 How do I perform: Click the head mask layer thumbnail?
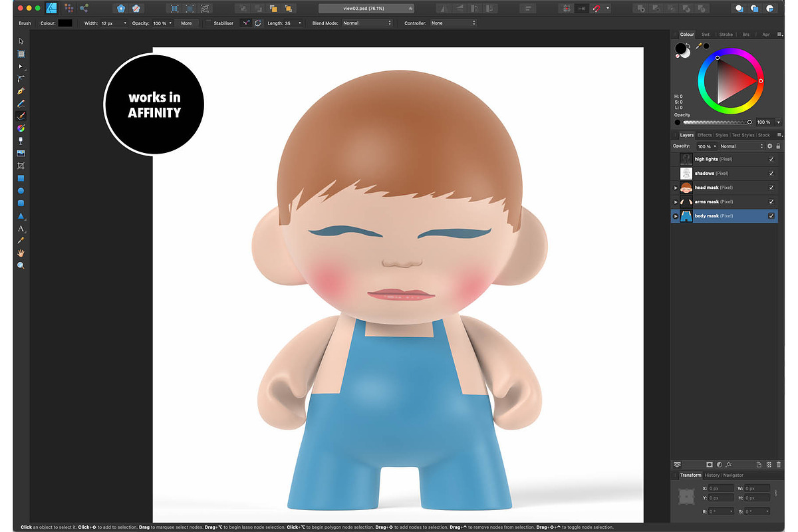click(686, 188)
